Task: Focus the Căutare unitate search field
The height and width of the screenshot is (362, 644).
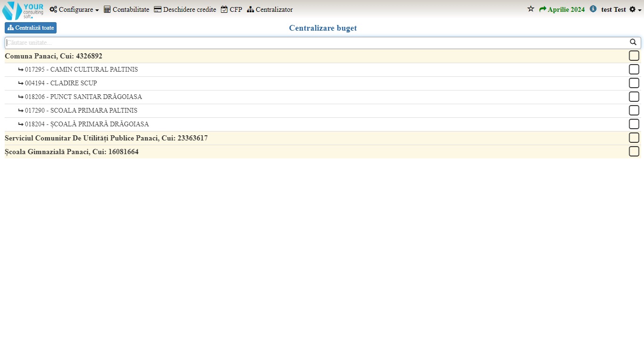Action: 316,43
